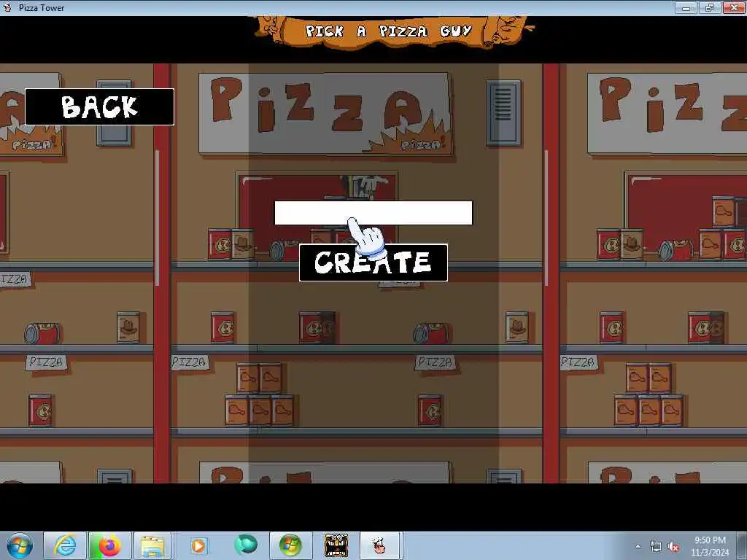Open the clock showing 9:50 PM
Image resolution: width=747 pixels, height=560 pixels.
(x=710, y=546)
